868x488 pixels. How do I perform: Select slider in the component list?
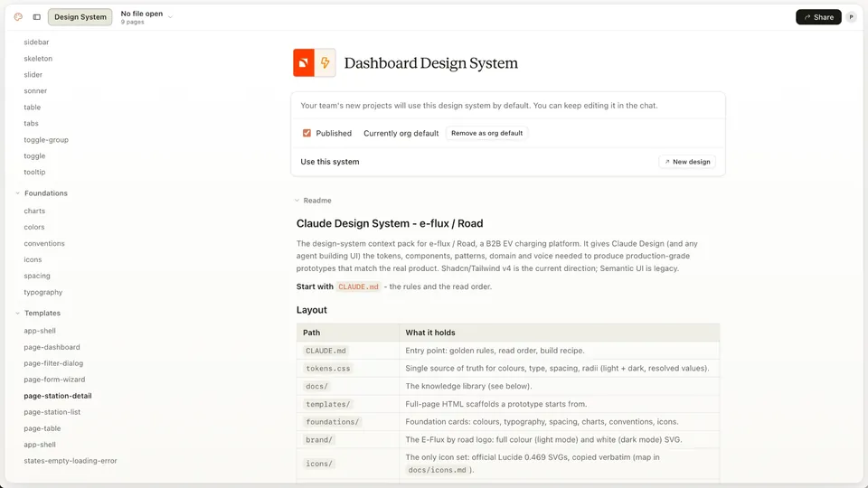pos(33,75)
